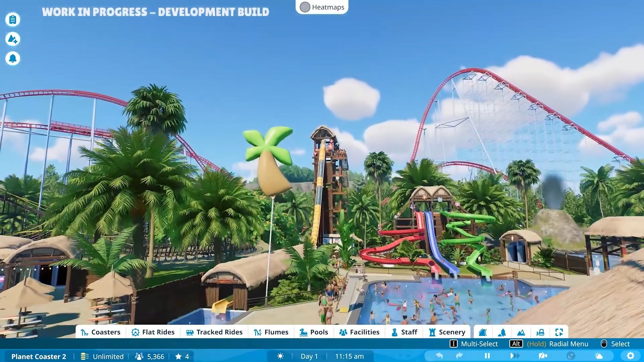The height and width of the screenshot is (362, 644).
Task: Click the time-of-day globe icon
Action: click(x=571, y=356)
